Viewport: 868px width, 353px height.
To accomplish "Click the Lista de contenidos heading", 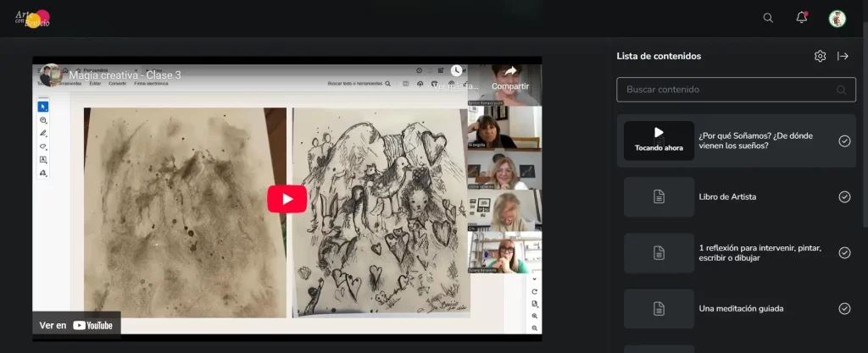I will pyautogui.click(x=659, y=56).
